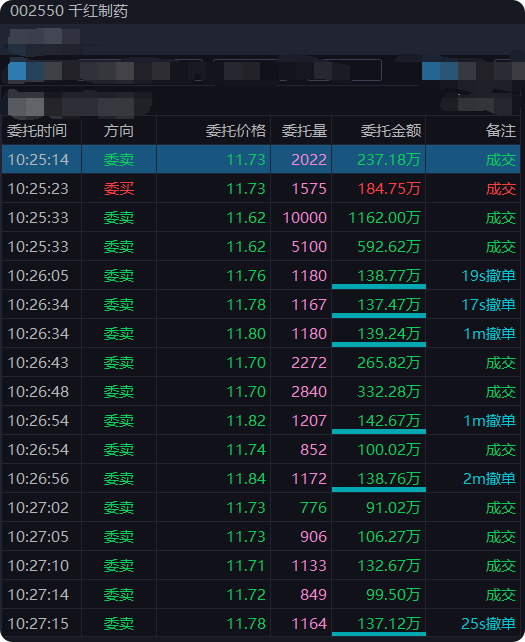Select the 332.28万 order at 10:26:48
Screen dimensions: 525x642
261,391
